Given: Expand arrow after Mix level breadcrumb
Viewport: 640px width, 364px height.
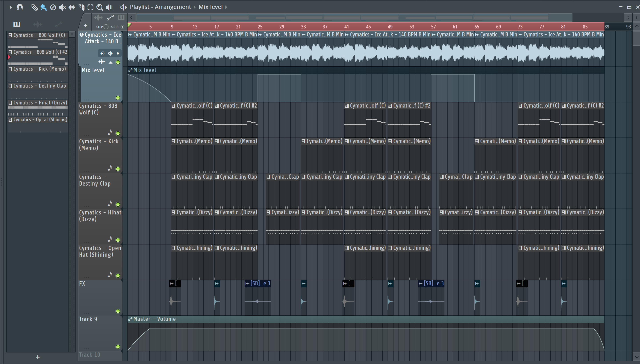Looking at the screenshot, I should [x=226, y=7].
